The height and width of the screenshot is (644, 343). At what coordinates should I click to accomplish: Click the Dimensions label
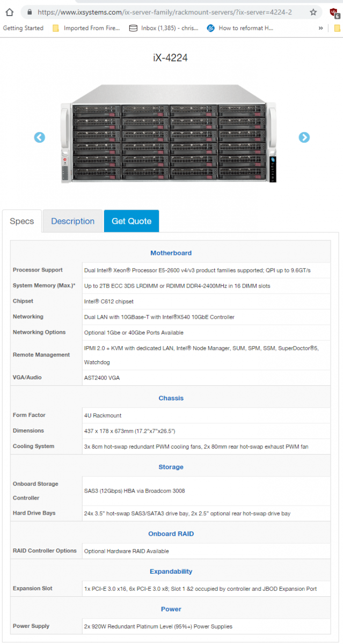coord(28,430)
